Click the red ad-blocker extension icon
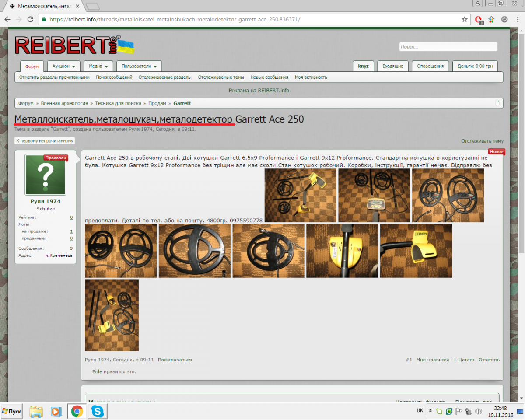525x420 pixels. click(x=478, y=19)
